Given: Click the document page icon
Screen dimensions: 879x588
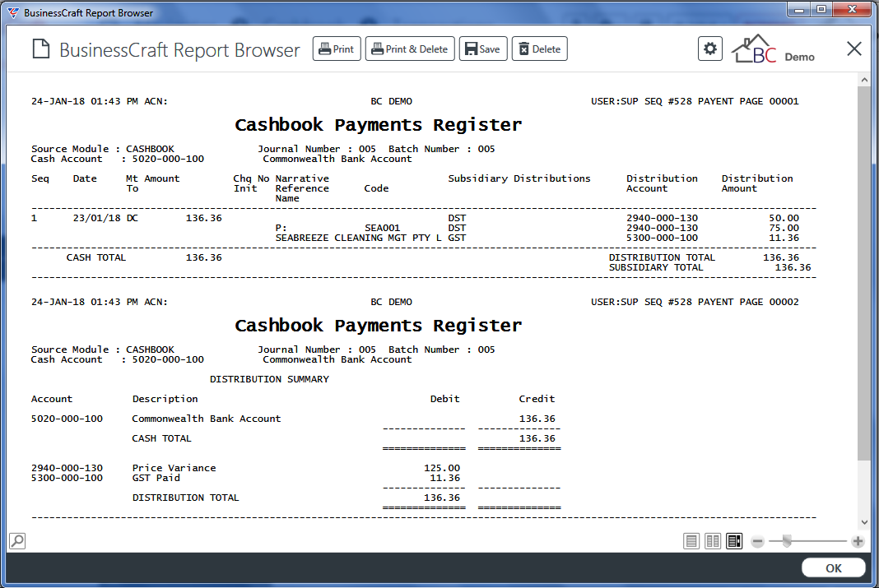Looking at the screenshot, I should (x=41, y=49).
